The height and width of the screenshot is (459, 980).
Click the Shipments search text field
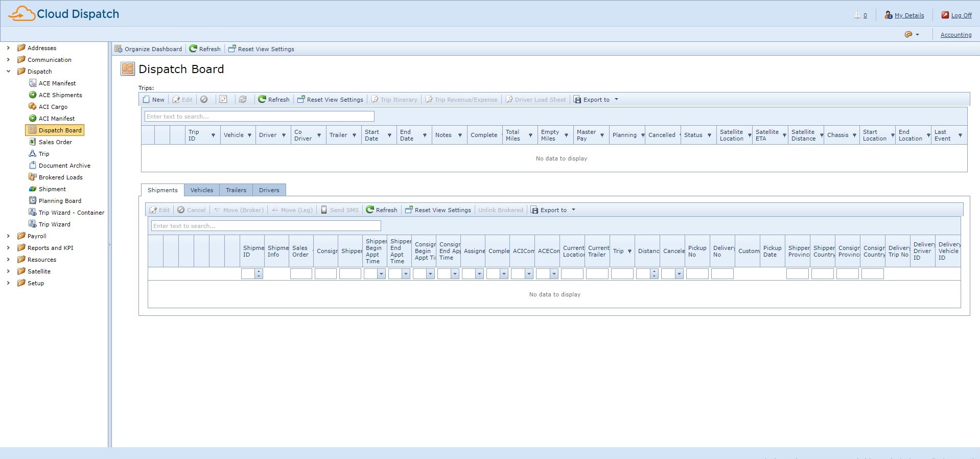tap(266, 226)
